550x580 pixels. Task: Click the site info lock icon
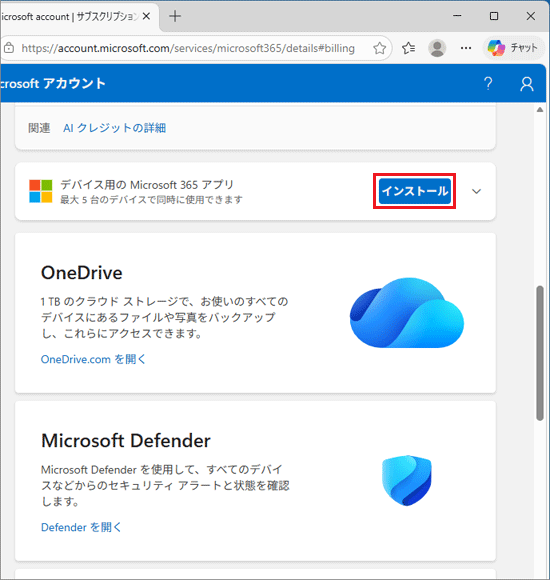(9, 48)
